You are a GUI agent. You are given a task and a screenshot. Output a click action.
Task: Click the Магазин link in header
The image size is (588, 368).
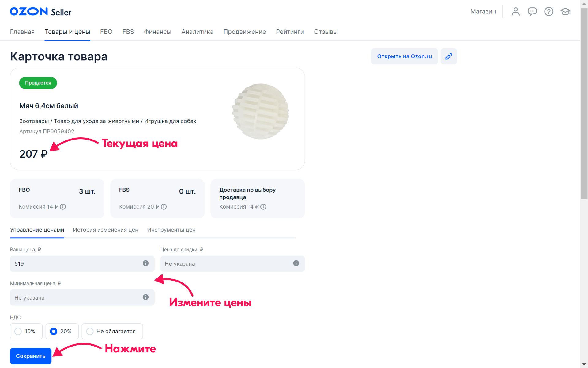483,12
